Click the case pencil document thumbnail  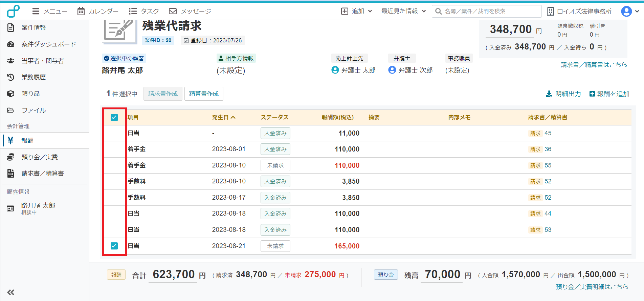(119, 32)
